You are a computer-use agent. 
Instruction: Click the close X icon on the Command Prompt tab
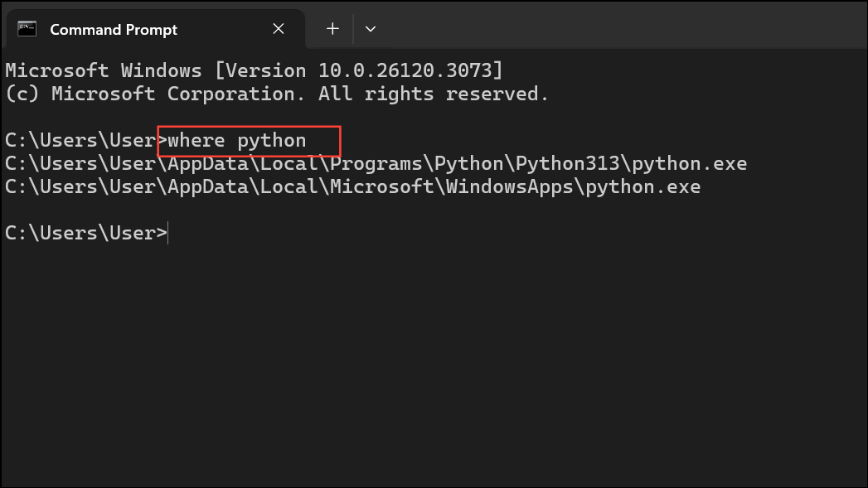coord(279,28)
